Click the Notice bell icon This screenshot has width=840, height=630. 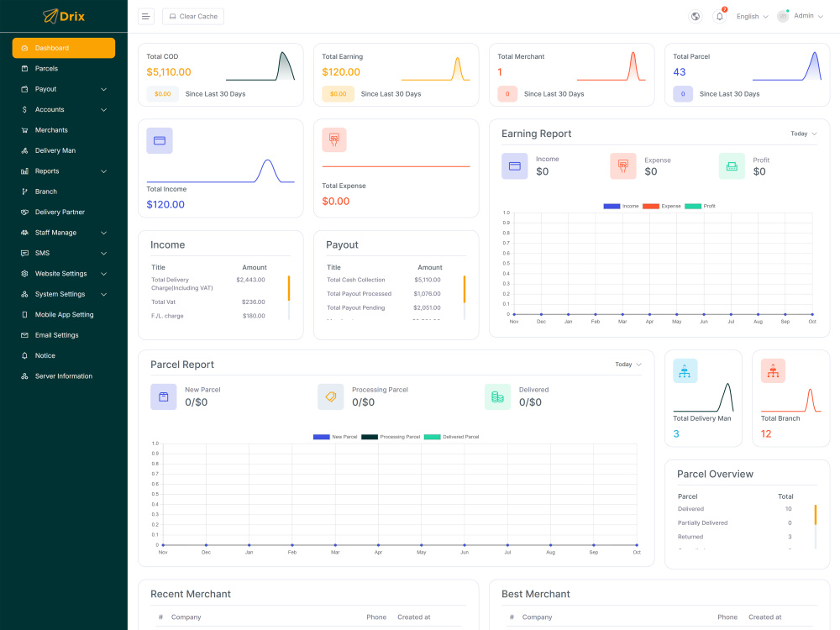tap(24, 355)
